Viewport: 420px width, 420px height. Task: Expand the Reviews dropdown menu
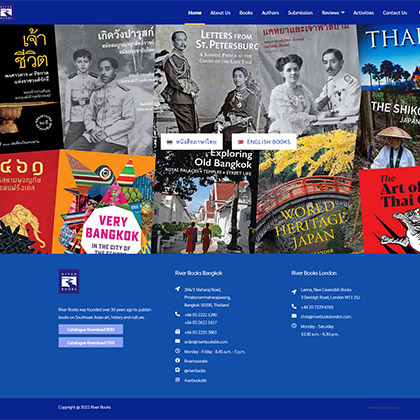(333, 13)
